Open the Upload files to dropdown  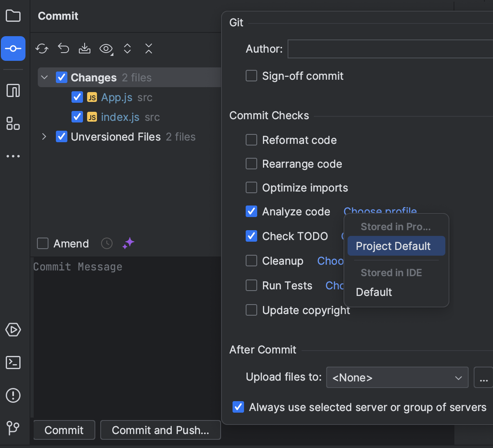397,377
